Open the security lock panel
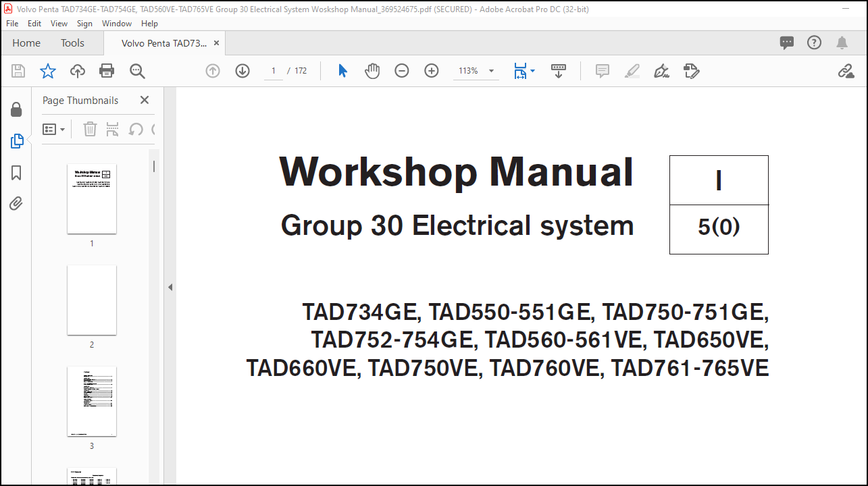Image resolution: width=868 pixels, height=486 pixels. pos(16,109)
